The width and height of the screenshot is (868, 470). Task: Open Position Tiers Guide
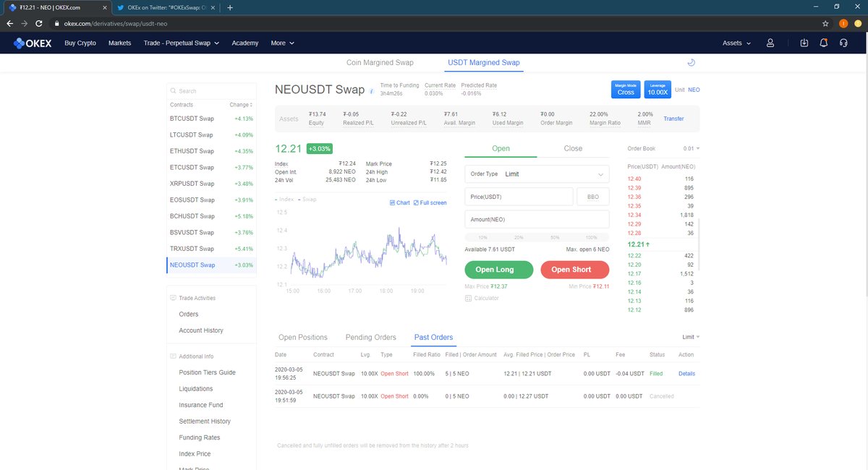pos(207,372)
